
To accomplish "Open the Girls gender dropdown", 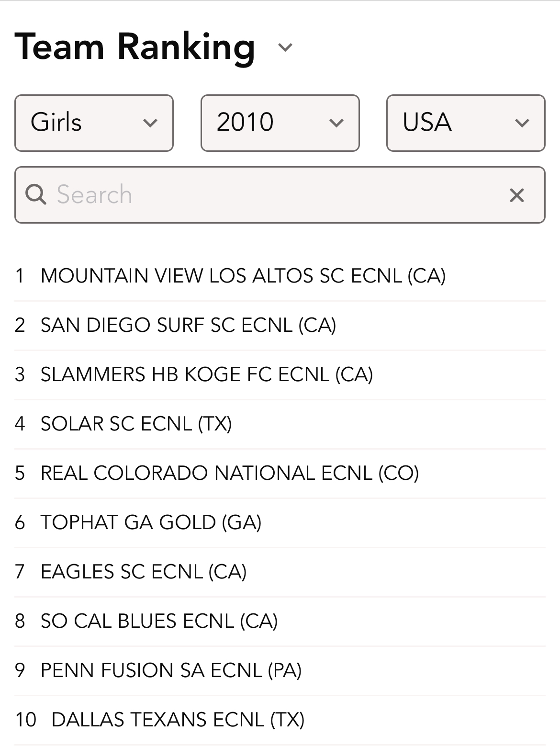I will [x=94, y=123].
